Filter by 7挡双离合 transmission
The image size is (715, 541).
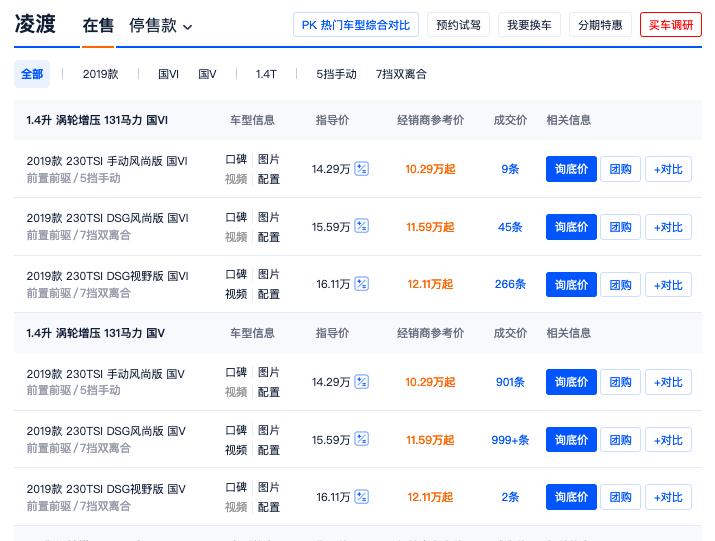tap(401, 74)
